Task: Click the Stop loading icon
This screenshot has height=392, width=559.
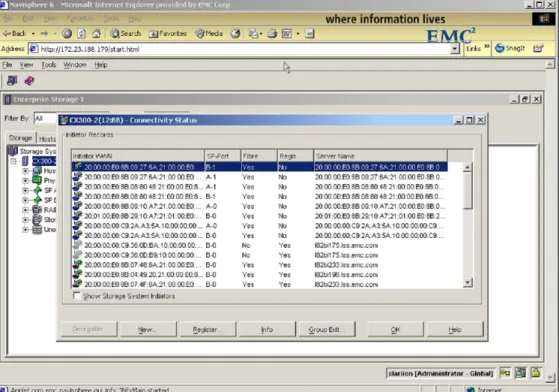Action: [67, 33]
